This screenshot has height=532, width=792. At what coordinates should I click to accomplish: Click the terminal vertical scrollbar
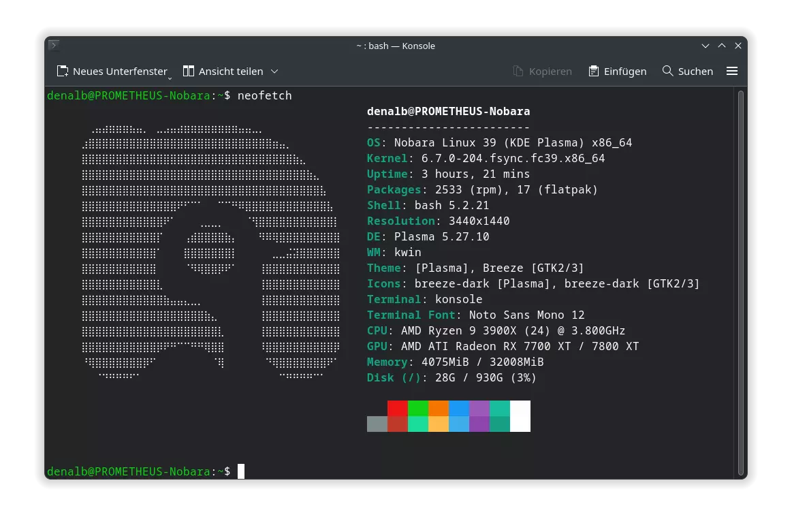(741, 282)
